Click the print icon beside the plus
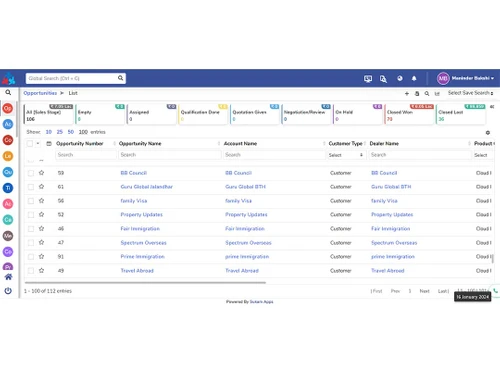 pos(417,94)
